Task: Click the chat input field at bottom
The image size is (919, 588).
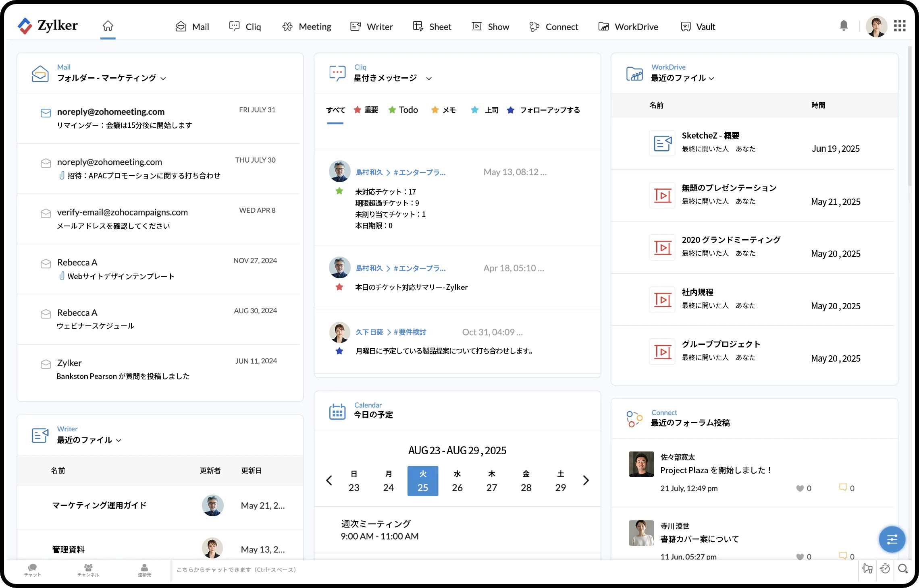Action: (x=514, y=570)
